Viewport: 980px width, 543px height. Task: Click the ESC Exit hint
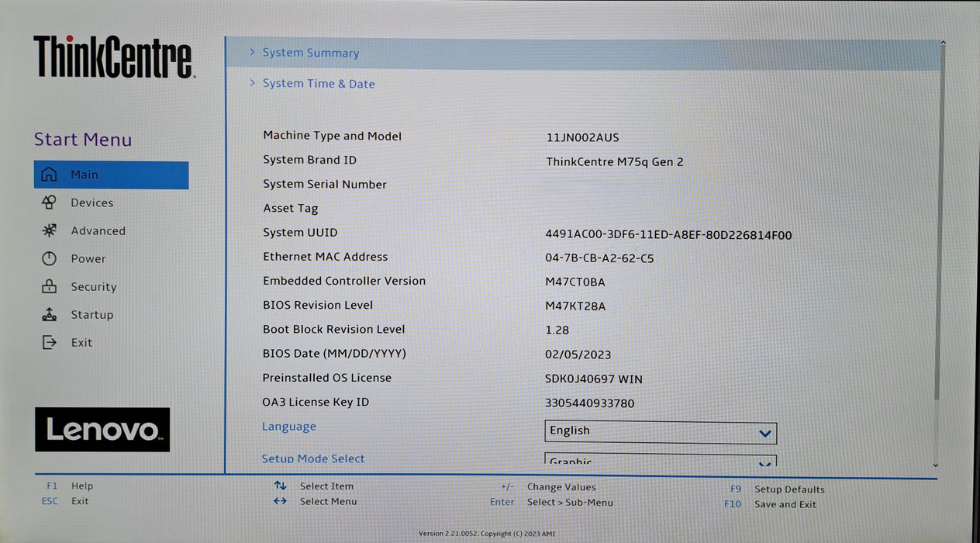pyautogui.click(x=65, y=501)
